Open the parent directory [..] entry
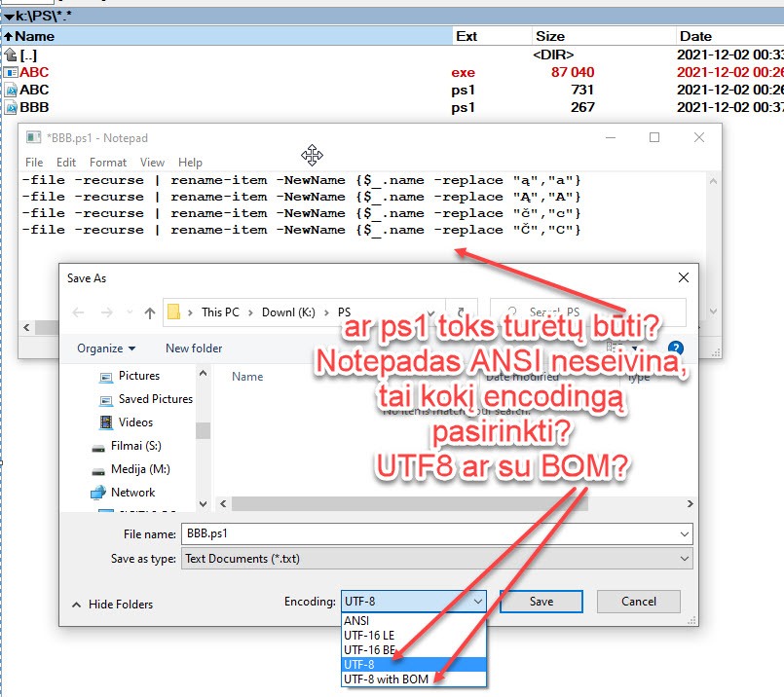Viewport: 784px width, 697px height. 27,55
